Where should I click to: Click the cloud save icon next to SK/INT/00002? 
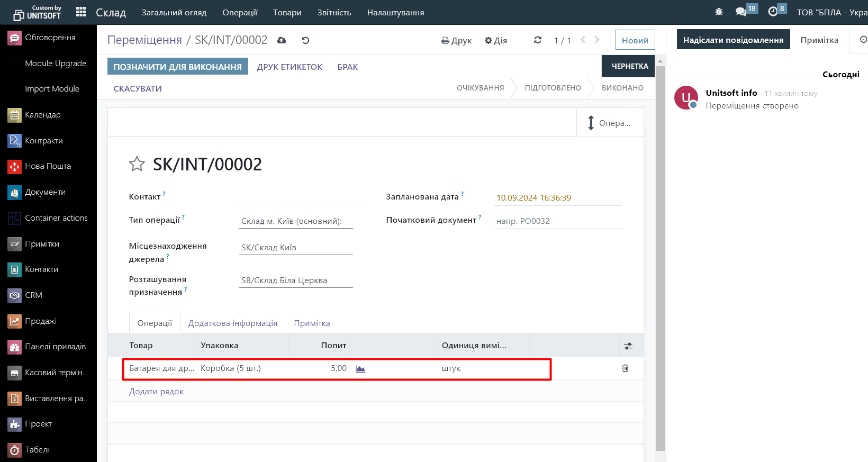282,40
